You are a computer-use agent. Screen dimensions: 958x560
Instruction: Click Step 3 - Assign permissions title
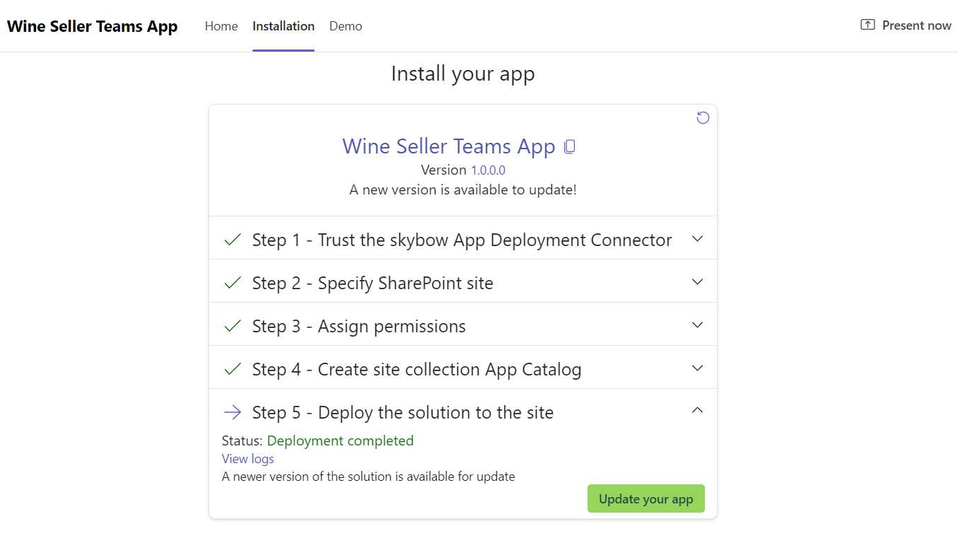pyautogui.click(x=359, y=327)
